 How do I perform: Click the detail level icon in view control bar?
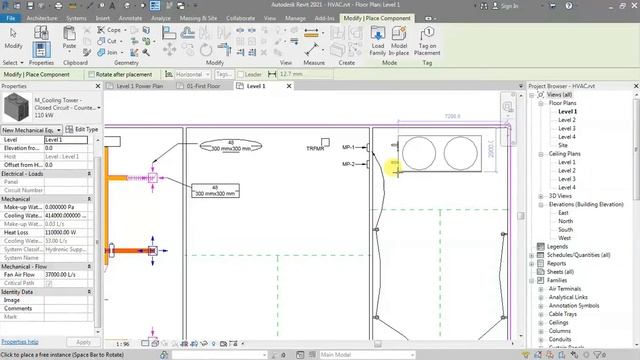pyautogui.click(x=145, y=344)
